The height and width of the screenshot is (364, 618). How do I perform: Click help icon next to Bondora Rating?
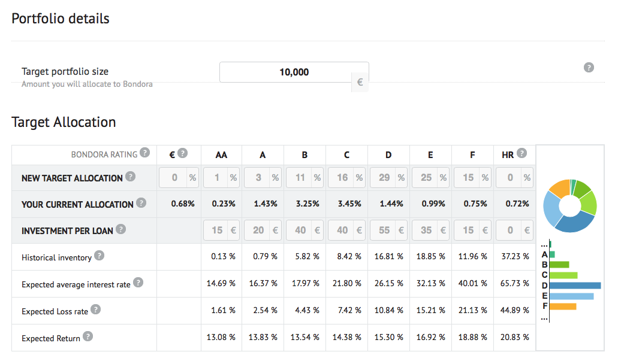(144, 153)
